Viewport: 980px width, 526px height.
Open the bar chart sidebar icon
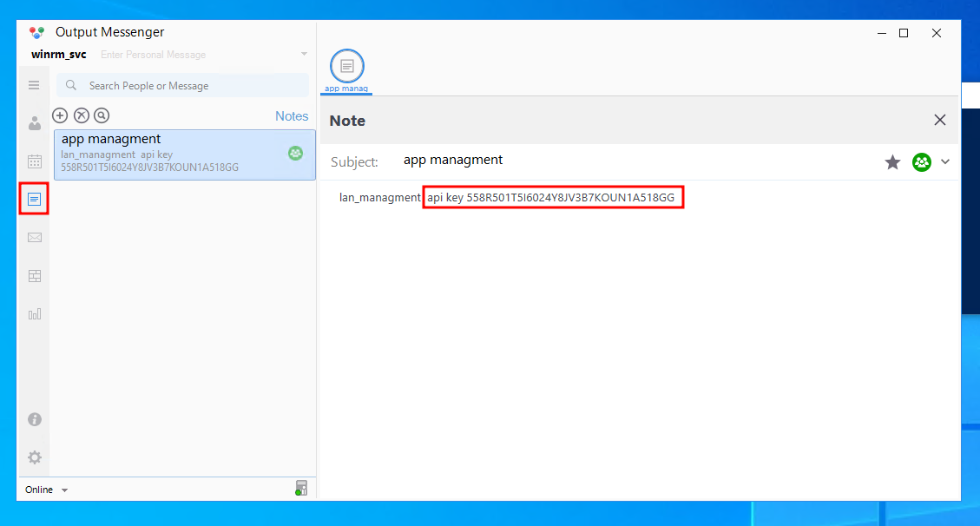(x=35, y=314)
